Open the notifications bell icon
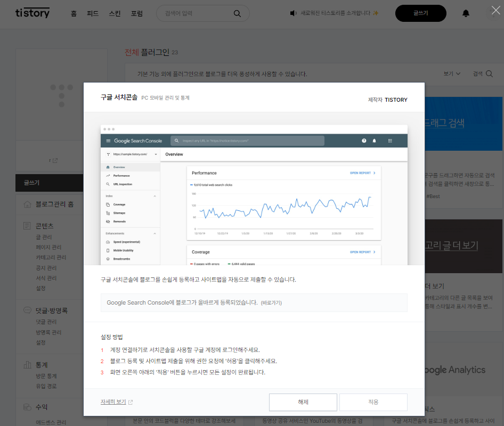The width and height of the screenshot is (504, 426). click(x=466, y=13)
